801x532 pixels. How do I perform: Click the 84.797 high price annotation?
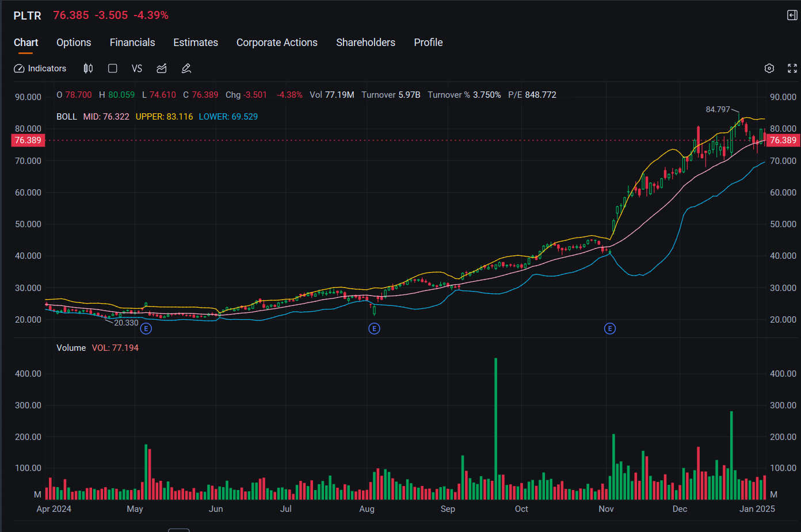pyautogui.click(x=718, y=109)
